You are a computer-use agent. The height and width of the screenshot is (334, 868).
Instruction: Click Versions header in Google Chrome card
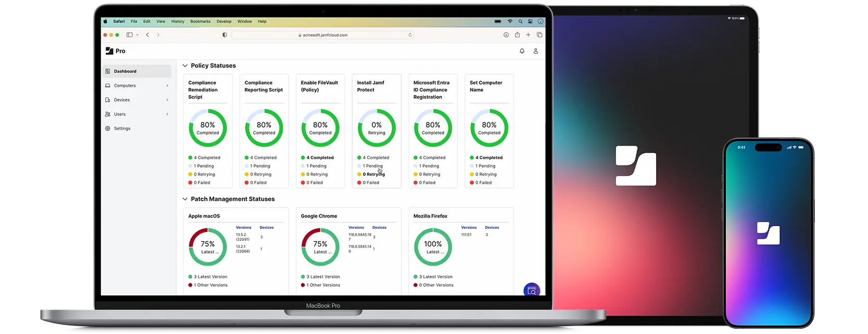click(x=356, y=227)
